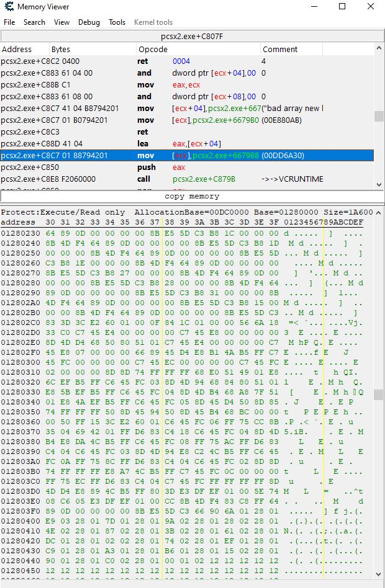Select the 'mov eax,ecx' instruction row
The image size is (385, 588).
click(x=187, y=85)
